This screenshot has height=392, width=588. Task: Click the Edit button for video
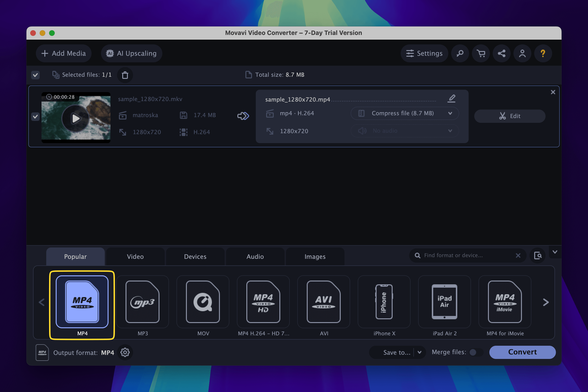tap(510, 116)
